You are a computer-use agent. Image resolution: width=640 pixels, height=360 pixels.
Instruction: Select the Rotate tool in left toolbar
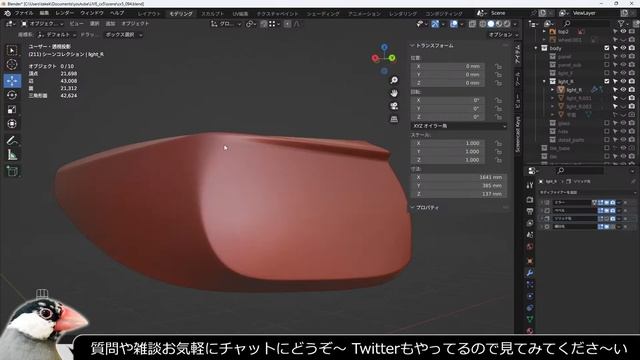tap(12, 95)
